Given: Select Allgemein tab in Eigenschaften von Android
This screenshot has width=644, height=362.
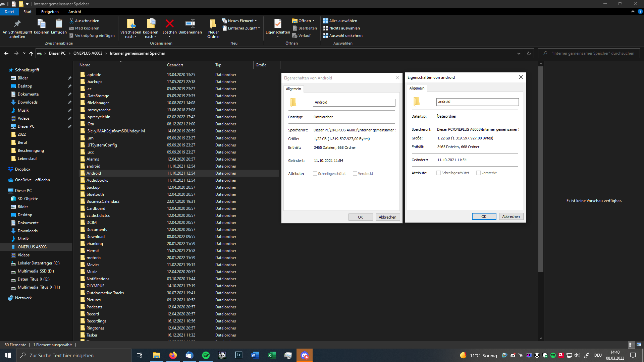Looking at the screenshot, I should pyautogui.click(x=293, y=89).
